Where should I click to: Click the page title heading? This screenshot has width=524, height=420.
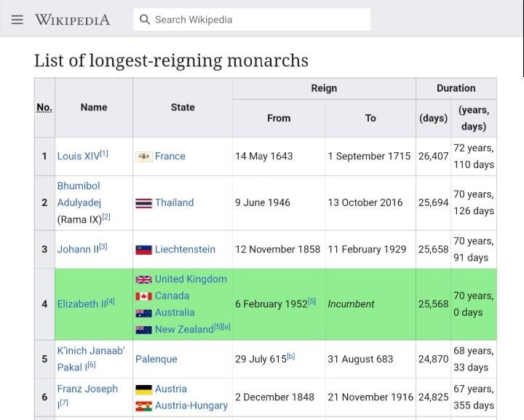point(171,60)
